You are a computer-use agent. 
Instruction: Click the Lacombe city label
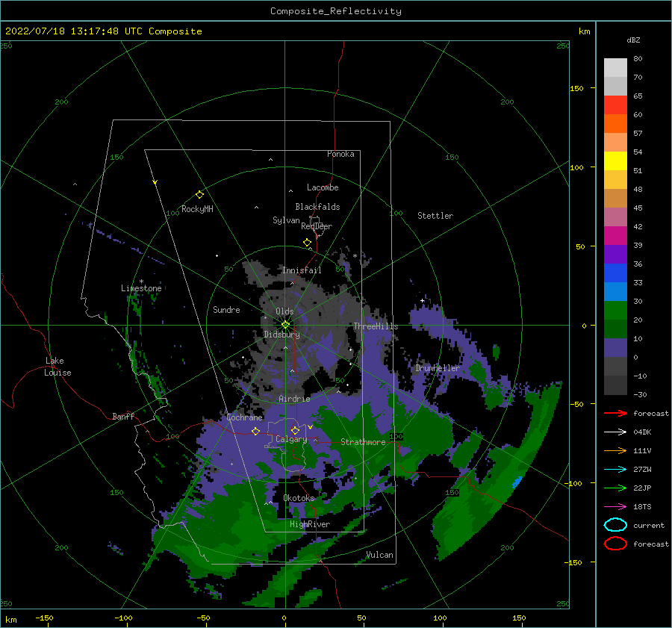pos(323,187)
